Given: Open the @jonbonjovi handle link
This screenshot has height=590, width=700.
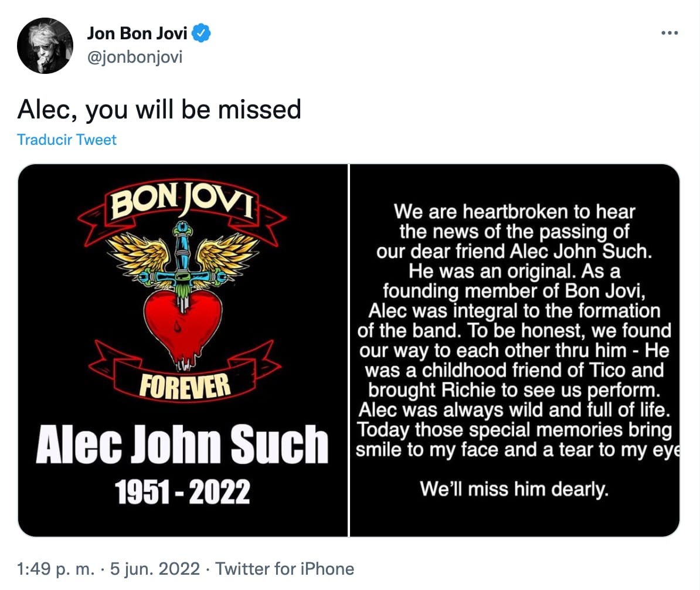Looking at the screenshot, I should [135, 57].
